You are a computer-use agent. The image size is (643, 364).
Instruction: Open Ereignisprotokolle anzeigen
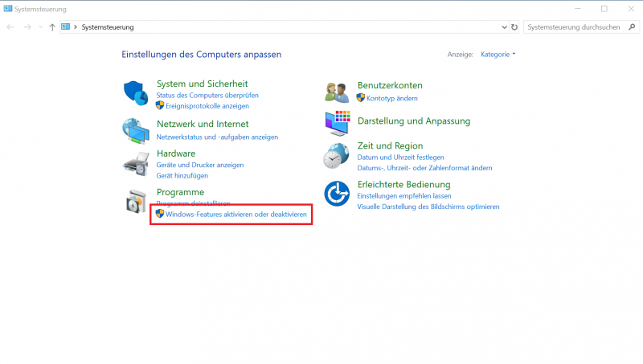tap(207, 105)
